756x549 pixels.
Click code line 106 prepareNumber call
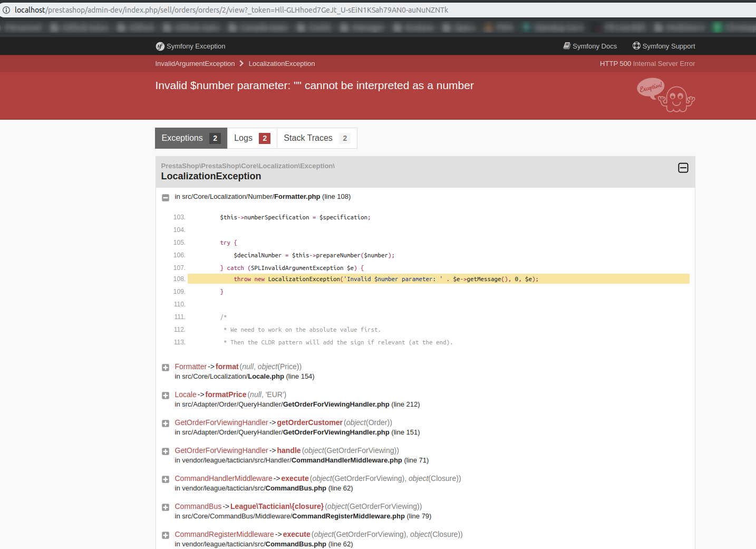coord(314,255)
